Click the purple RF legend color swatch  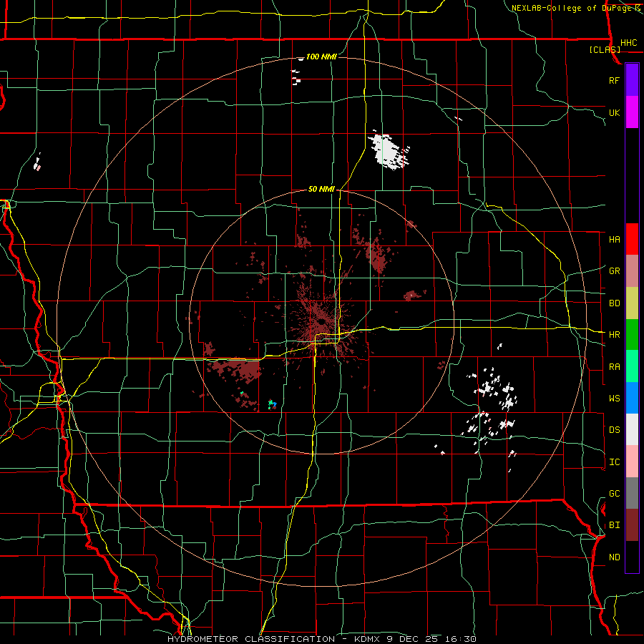632,80
